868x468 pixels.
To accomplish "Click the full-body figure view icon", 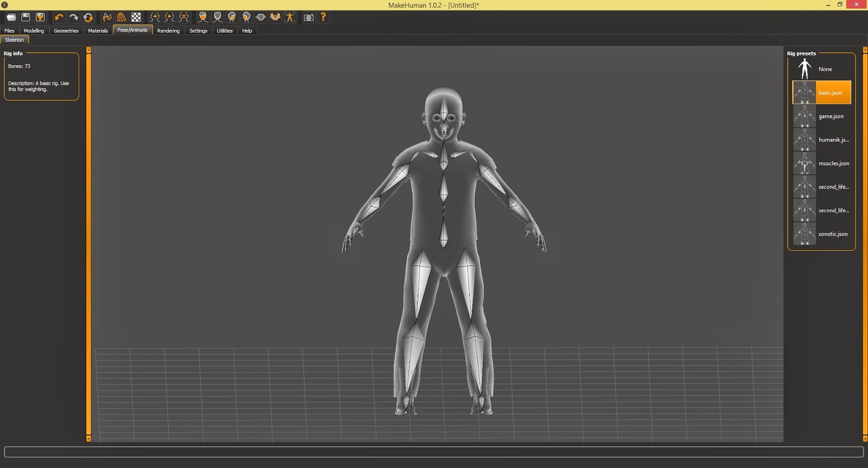I will [x=290, y=17].
